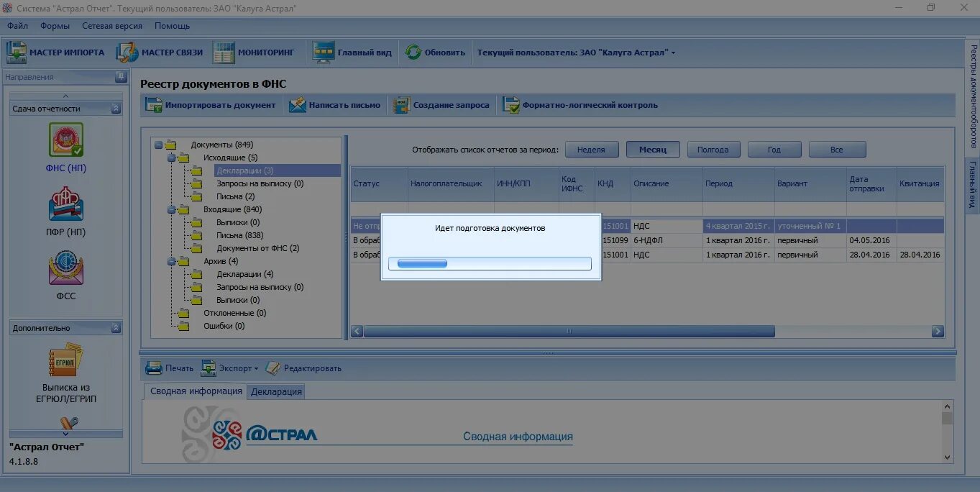Open Выписка из ЕГРЮЛ/ЕГРИП icon
The image size is (980, 492).
[65, 361]
